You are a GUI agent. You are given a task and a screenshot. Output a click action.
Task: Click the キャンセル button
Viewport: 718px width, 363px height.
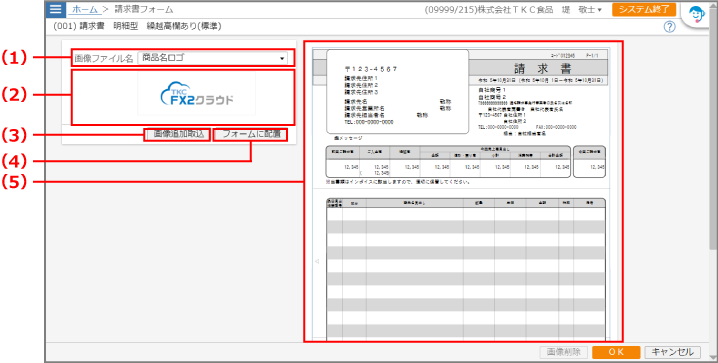coord(672,352)
